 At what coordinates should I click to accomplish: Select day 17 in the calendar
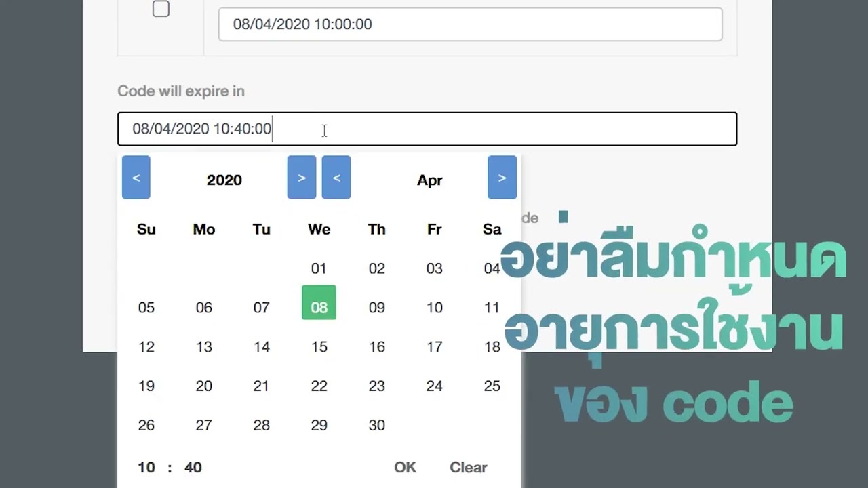pyautogui.click(x=435, y=347)
